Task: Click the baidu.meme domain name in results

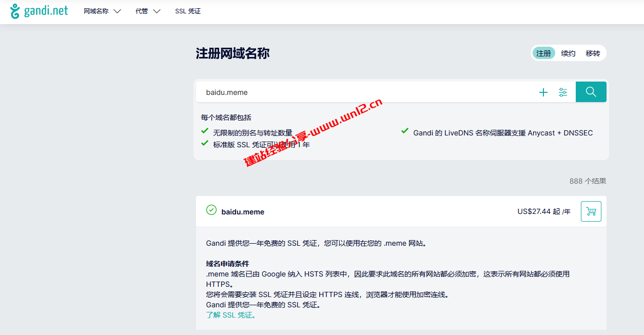Action: [x=242, y=211]
